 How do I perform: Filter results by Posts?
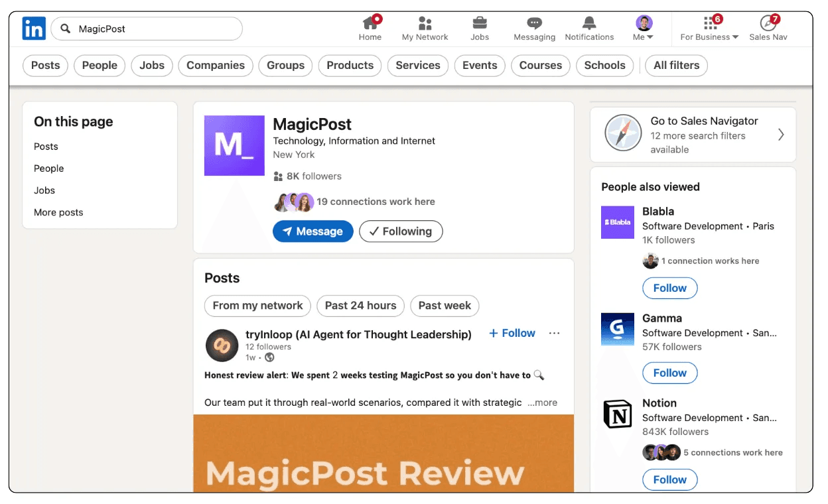point(46,66)
